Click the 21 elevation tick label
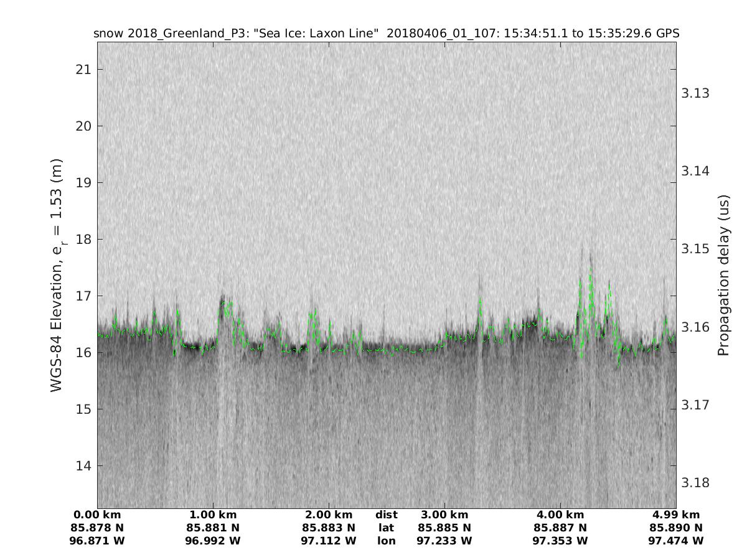The width and height of the screenshot is (747, 560). [83, 70]
